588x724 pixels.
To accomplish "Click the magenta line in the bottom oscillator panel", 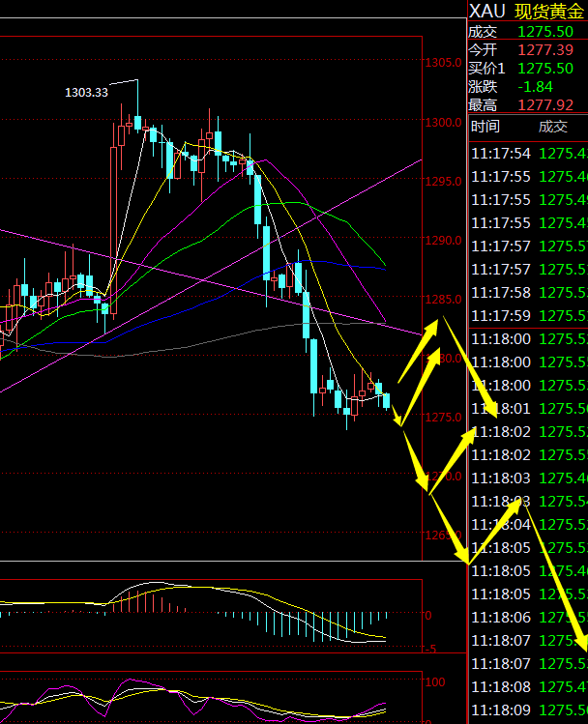I will (192, 701).
